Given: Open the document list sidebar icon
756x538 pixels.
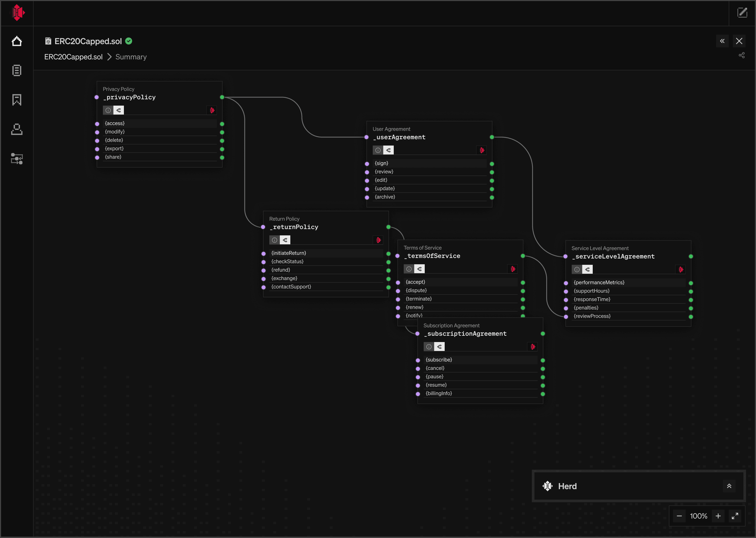Looking at the screenshot, I should 17,70.
